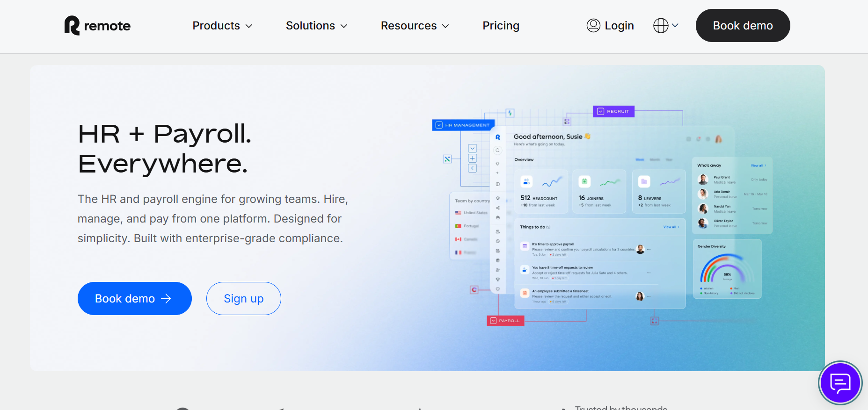Click the RECRUIT tag in the illustration
Viewport: 868px width, 410px height.
[614, 111]
